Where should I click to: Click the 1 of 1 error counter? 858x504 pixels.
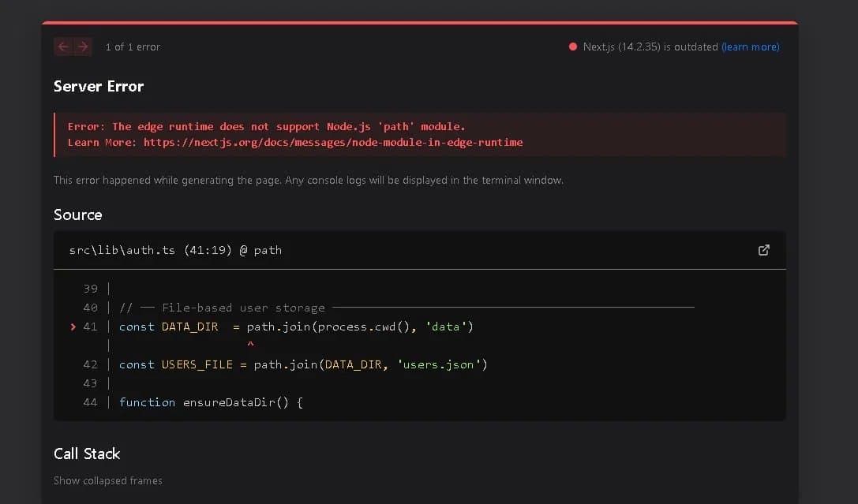(133, 47)
